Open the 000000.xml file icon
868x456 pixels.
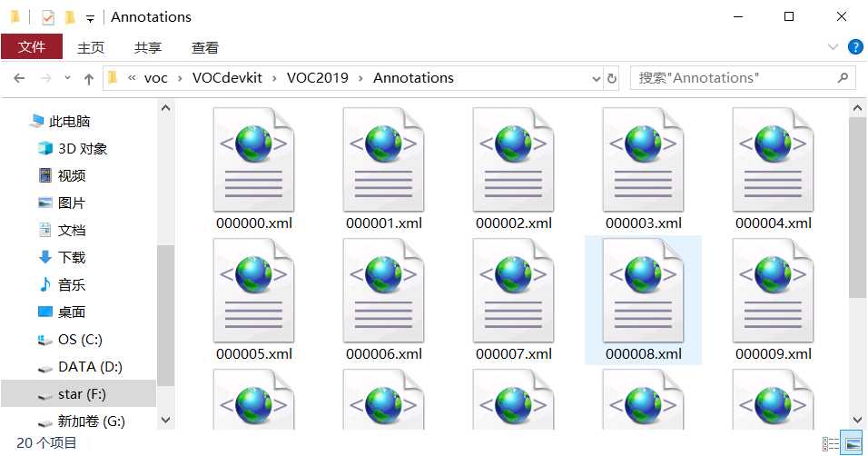coord(253,160)
